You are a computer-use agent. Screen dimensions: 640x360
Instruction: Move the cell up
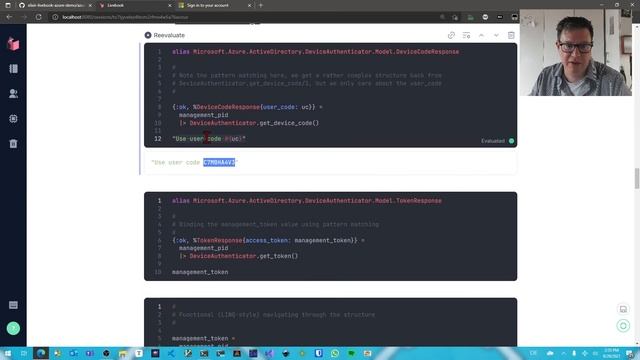[x=481, y=36]
